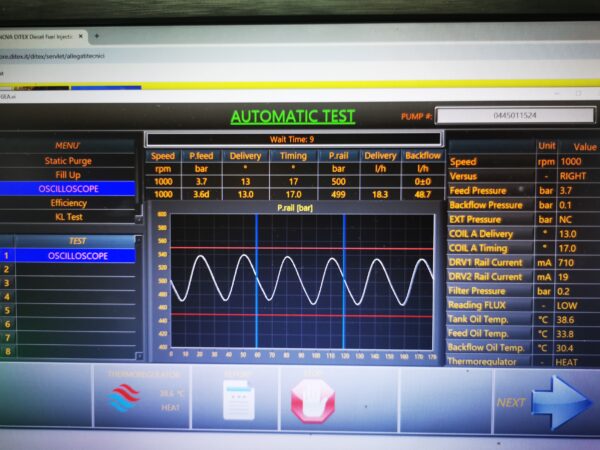Image resolution: width=600 pixels, height=450 pixels.
Task: Click the left blue cursor on graph
Action: coord(257,280)
